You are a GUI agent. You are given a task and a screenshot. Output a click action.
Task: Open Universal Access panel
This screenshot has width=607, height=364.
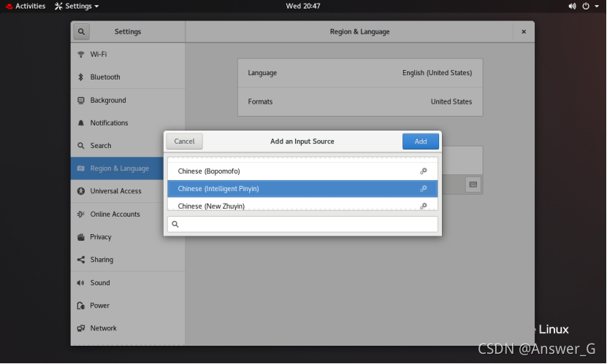pyautogui.click(x=128, y=191)
